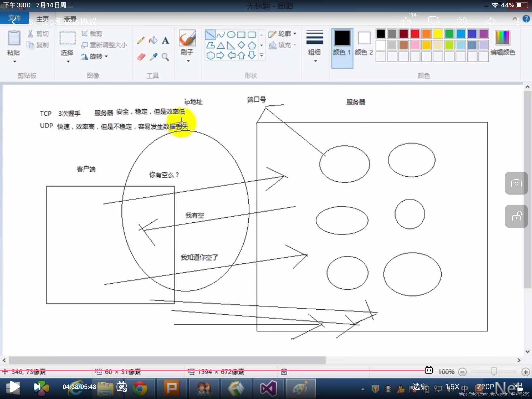Viewport: 532px width, 399px height.
Task: Click the Copy (复制) button
Action: pos(38,45)
